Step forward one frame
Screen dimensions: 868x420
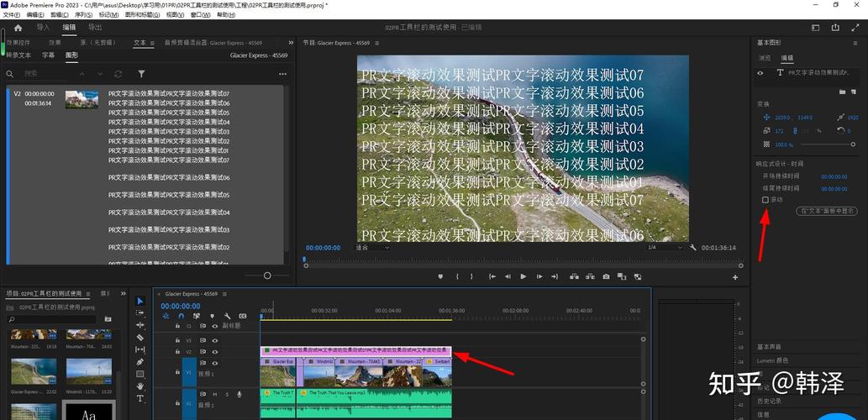(539, 276)
